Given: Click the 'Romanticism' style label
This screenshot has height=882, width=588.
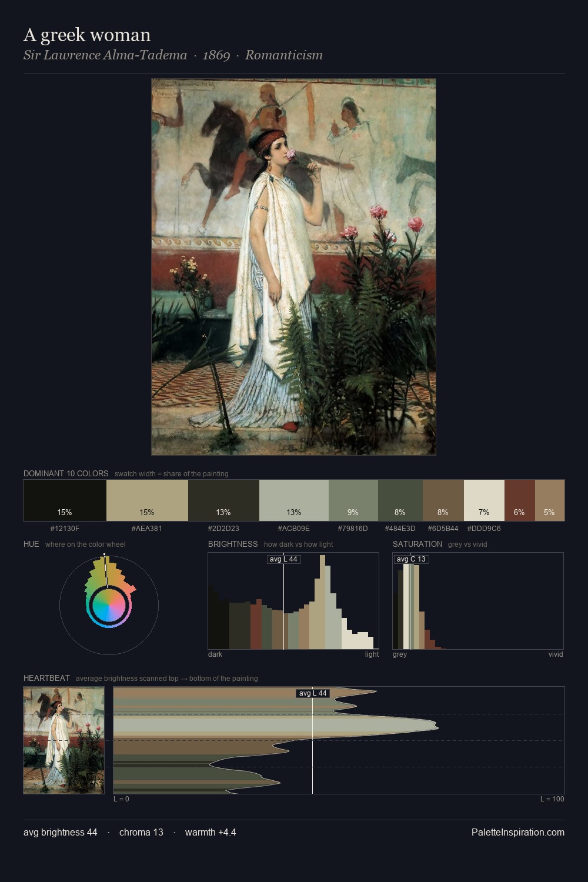Looking at the screenshot, I should pos(284,55).
